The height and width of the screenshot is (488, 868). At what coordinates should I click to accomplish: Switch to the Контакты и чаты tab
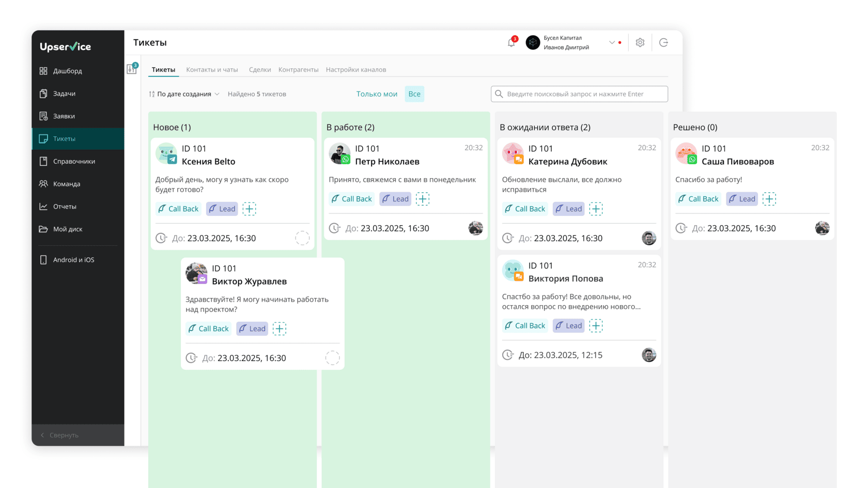click(x=212, y=70)
